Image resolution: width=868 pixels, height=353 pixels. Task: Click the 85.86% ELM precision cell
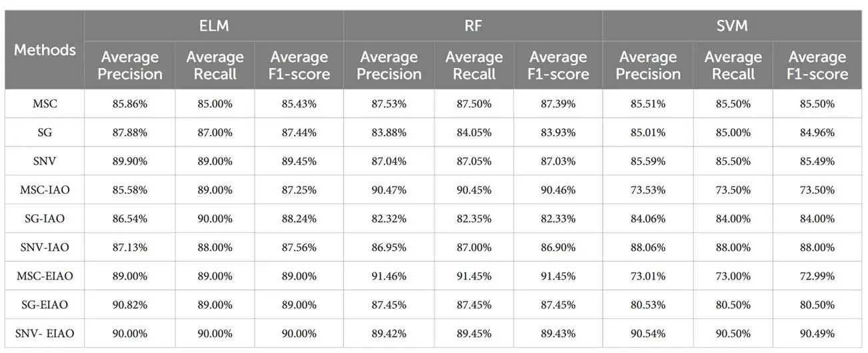[130, 104]
